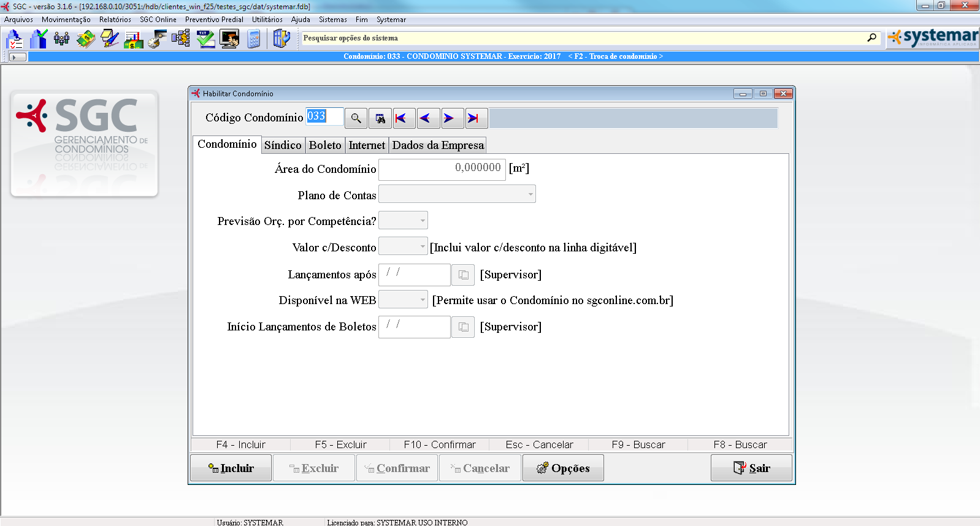Click the calculator icon in the main toolbar

point(254,39)
